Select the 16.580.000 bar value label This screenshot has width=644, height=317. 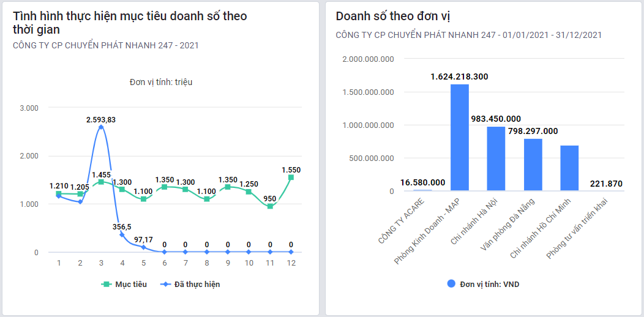pyautogui.click(x=422, y=183)
